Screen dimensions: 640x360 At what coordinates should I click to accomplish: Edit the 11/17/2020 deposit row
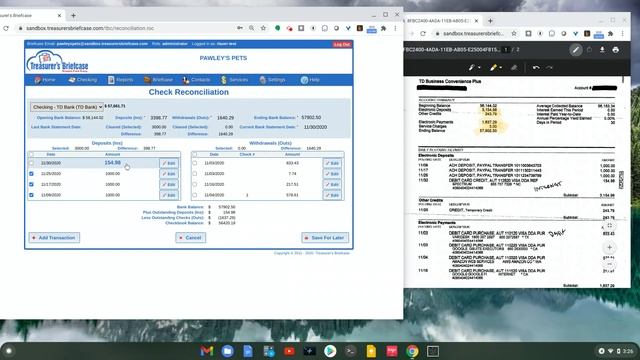(x=169, y=184)
